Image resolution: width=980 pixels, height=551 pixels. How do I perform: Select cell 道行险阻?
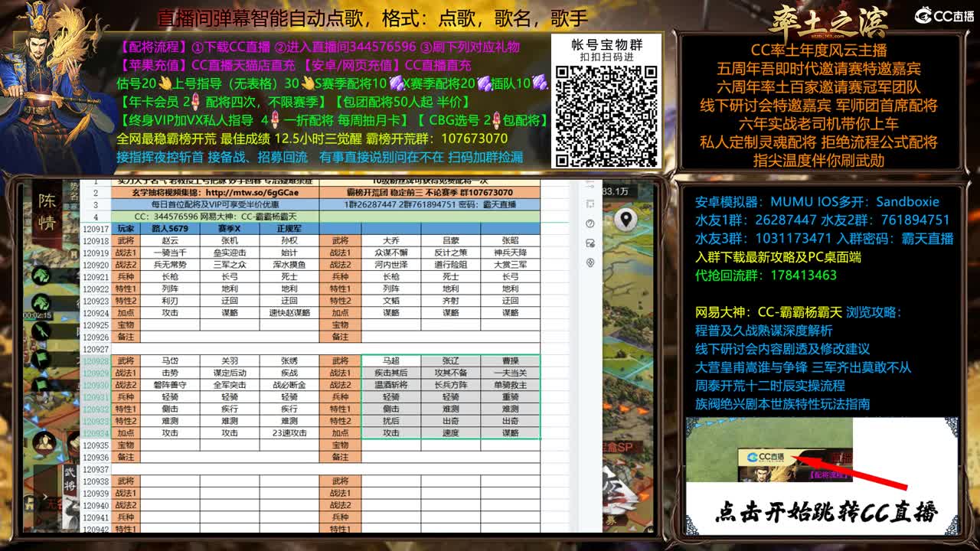(x=450, y=265)
